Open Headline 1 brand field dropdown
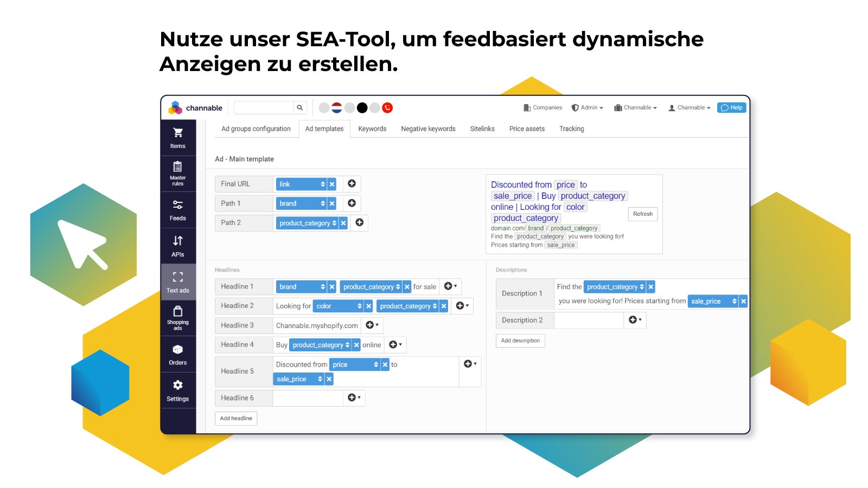 click(302, 287)
